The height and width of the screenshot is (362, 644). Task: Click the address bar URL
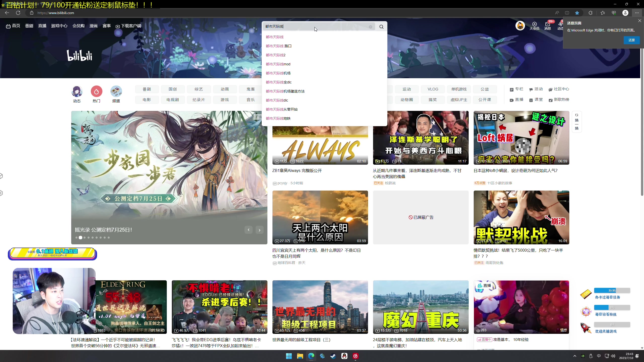[56, 13]
